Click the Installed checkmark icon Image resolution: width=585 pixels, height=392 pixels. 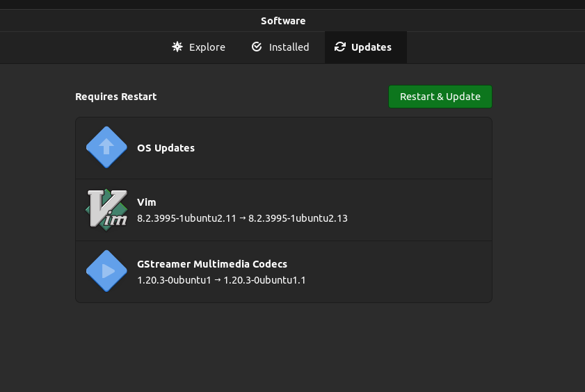pyautogui.click(x=257, y=47)
